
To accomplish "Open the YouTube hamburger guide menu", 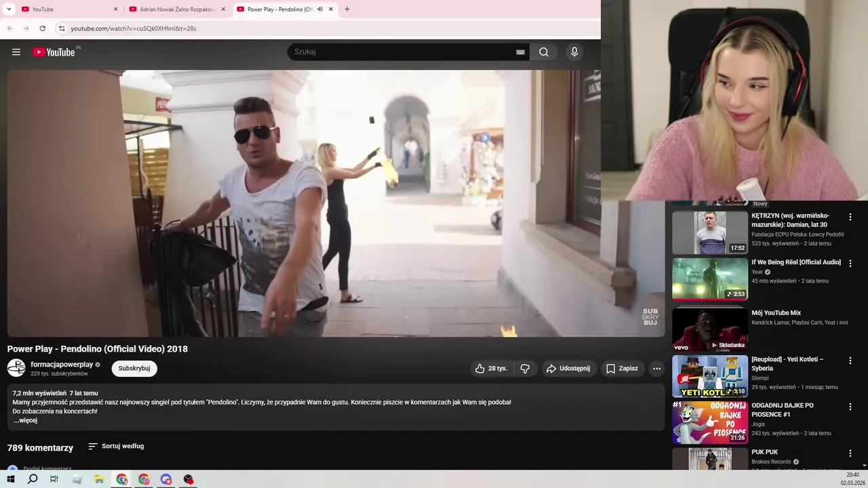I will 16,52.
